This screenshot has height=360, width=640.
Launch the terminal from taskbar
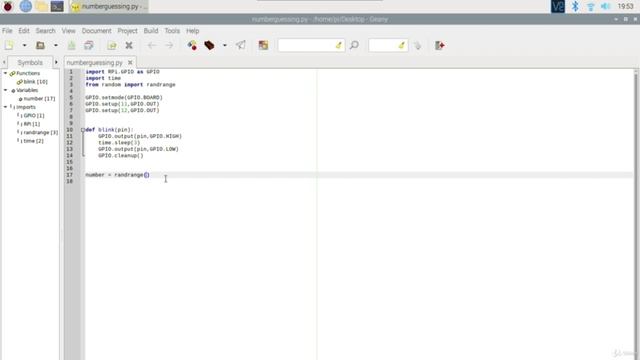pyautogui.click(x=57, y=6)
